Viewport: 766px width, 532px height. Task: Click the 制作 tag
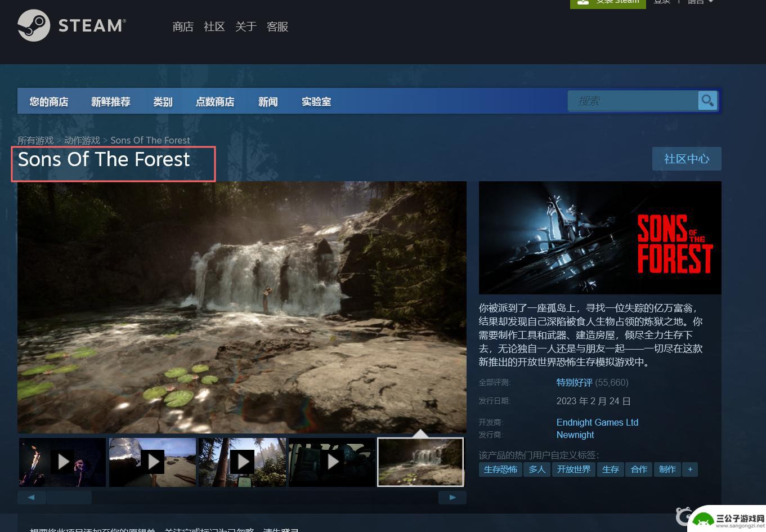click(x=667, y=470)
